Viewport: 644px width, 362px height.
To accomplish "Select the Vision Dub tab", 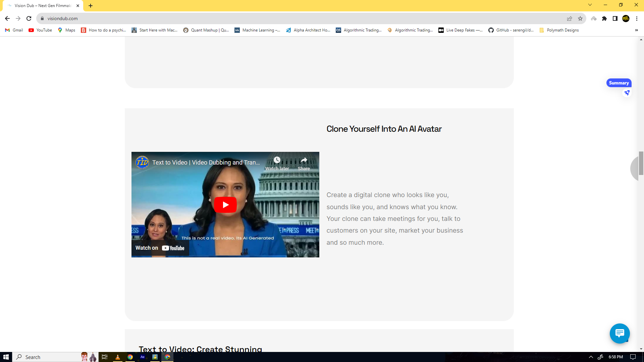I will pos(42,6).
